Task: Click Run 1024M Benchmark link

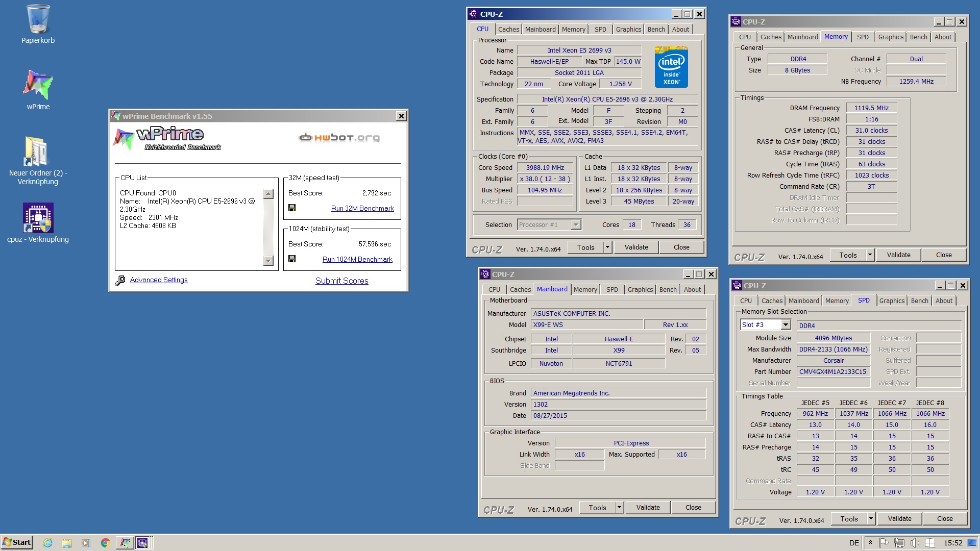Action: pos(357,259)
